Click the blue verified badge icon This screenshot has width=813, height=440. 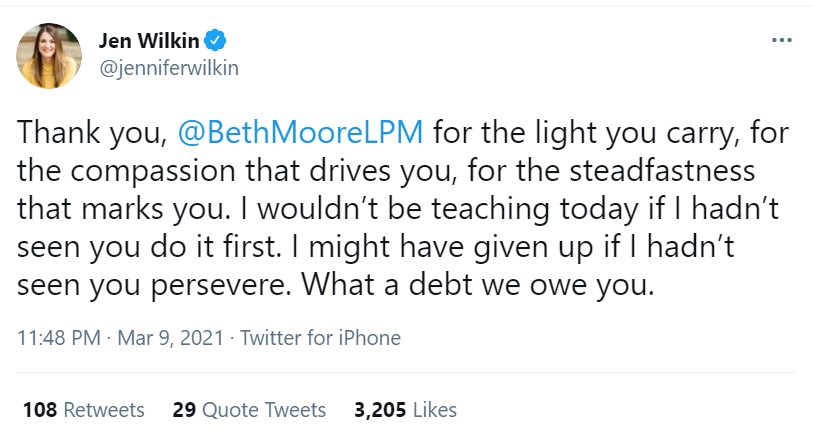(x=215, y=41)
